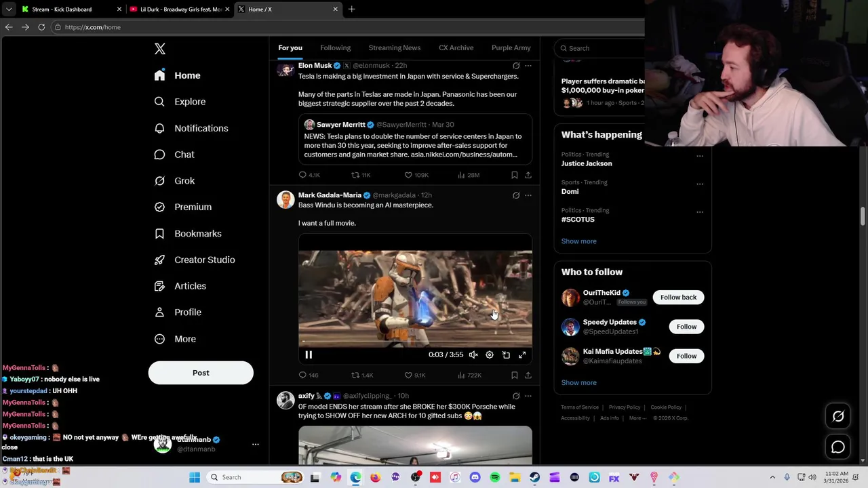Go to the Premium page
The image size is (868, 488).
[x=183, y=207]
